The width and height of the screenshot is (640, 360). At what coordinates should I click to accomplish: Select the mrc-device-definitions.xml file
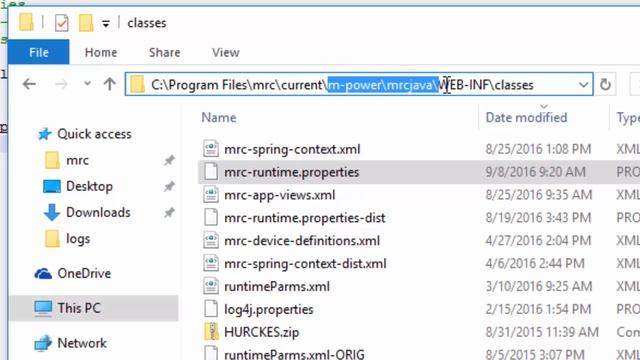pyautogui.click(x=302, y=240)
